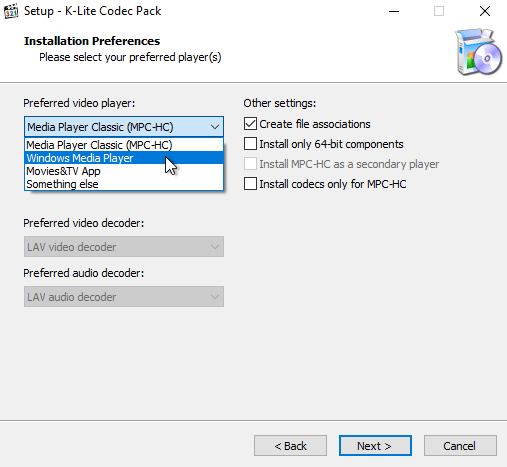Pick Something else in player list
The width and height of the screenshot is (507, 467).
pos(124,184)
